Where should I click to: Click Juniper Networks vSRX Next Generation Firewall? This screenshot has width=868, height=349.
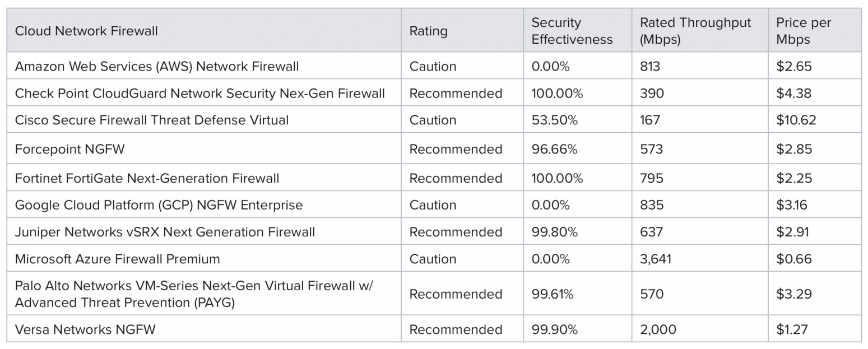[x=165, y=232]
